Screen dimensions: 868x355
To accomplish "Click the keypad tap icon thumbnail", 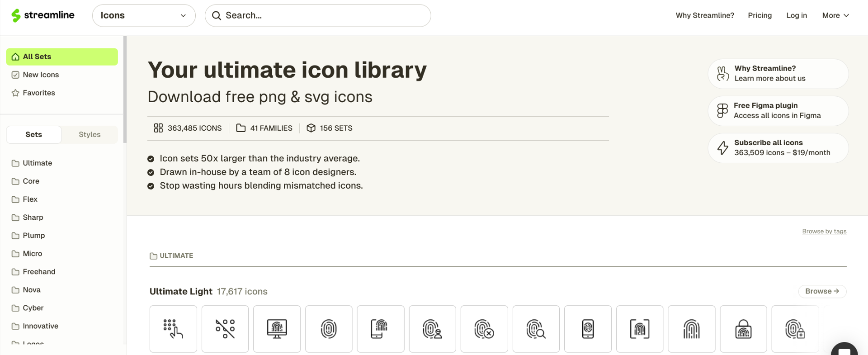I will coord(173,329).
